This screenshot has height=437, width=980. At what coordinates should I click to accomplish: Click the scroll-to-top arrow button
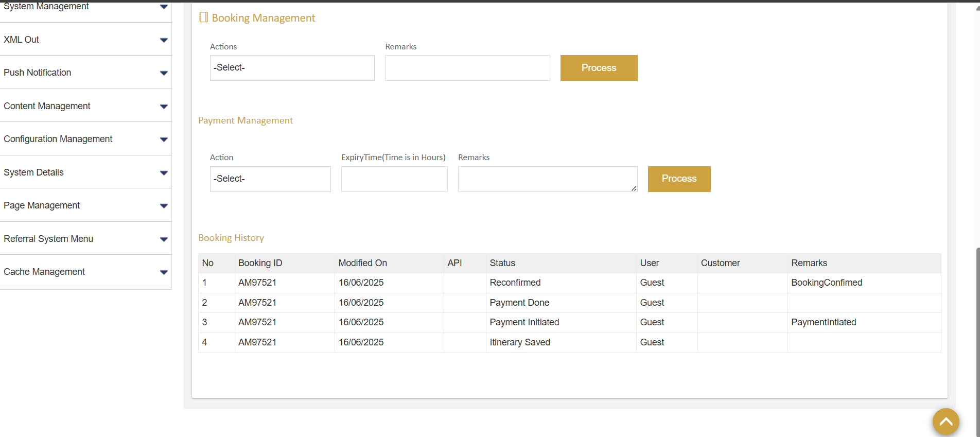[x=946, y=422]
